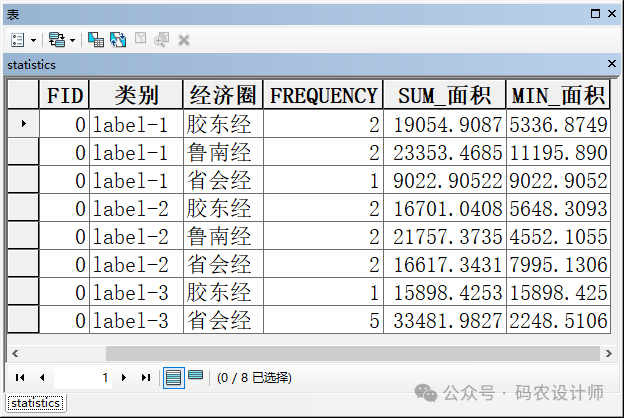Select the statistics tab at bottom

35,403
